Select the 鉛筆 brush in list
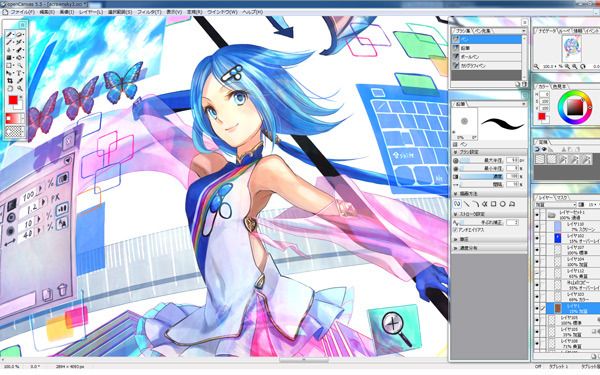The height and width of the screenshot is (375, 600). point(486,48)
